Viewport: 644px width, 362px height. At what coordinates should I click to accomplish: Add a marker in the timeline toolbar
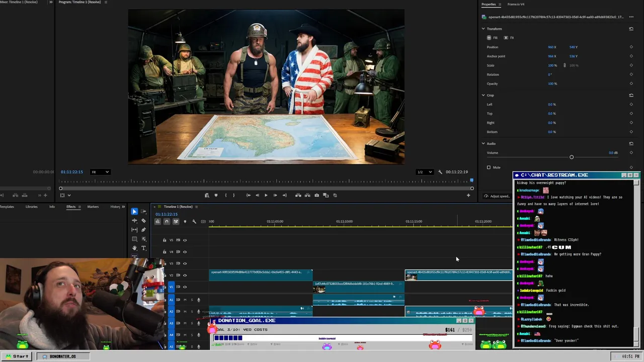click(185, 221)
